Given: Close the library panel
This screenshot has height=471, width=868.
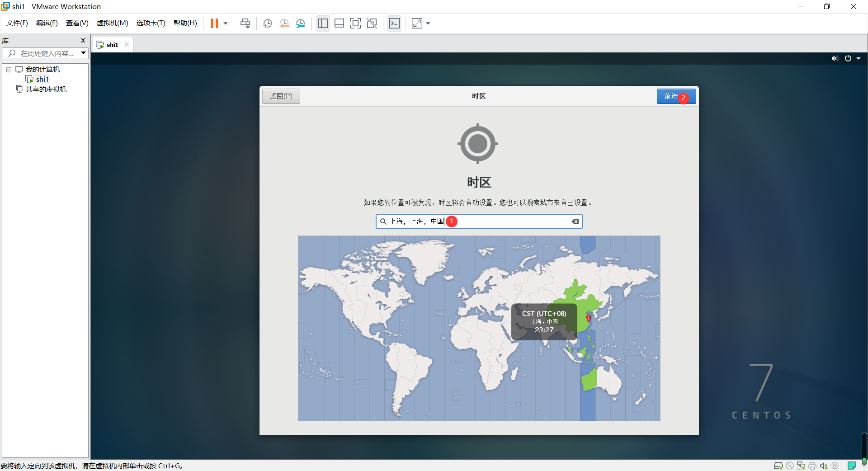Looking at the screenshot, I should [x=83, y=40].
